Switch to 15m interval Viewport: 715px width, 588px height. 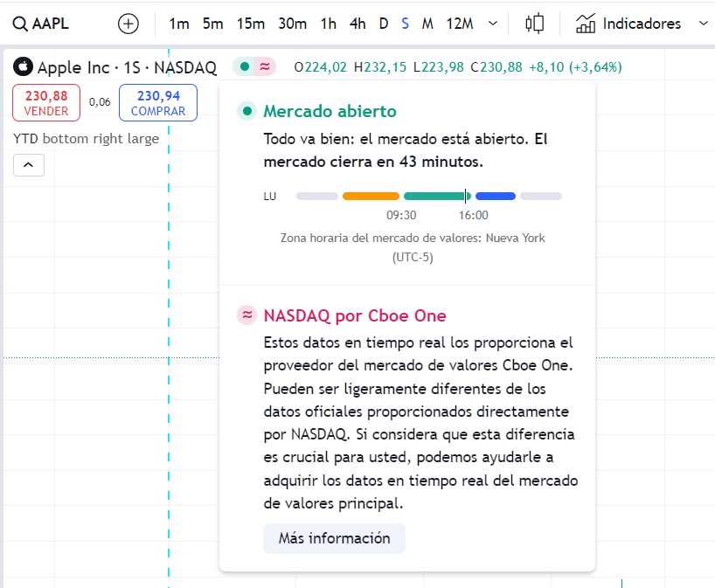250,24
